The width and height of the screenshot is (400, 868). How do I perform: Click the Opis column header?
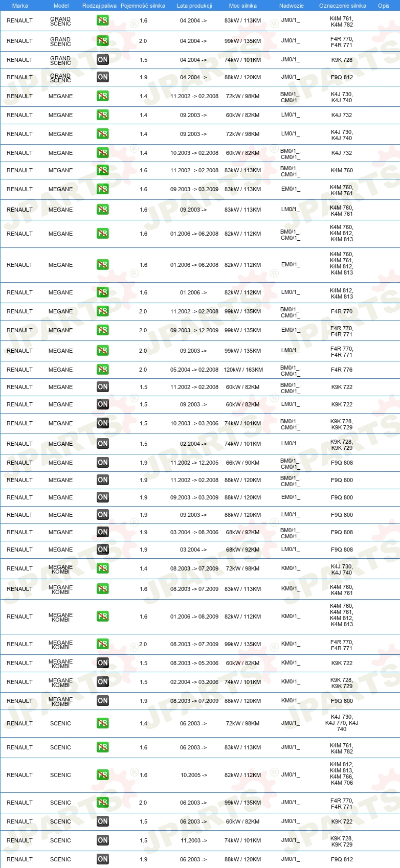(384, 6)
